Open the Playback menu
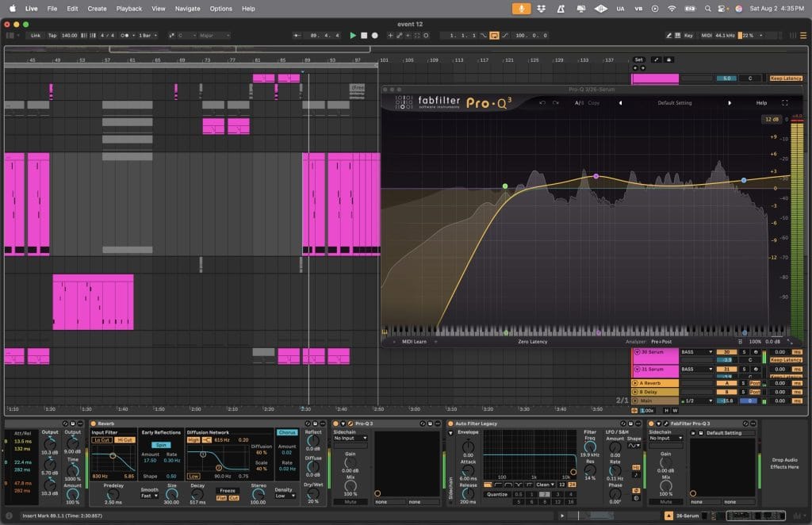This screenshot has width=812, height=525. tap(129, 9)
